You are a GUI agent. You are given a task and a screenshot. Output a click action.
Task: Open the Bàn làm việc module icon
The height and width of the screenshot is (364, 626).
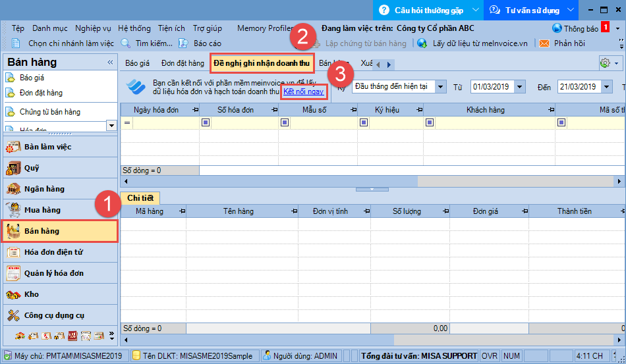point(13,147)
